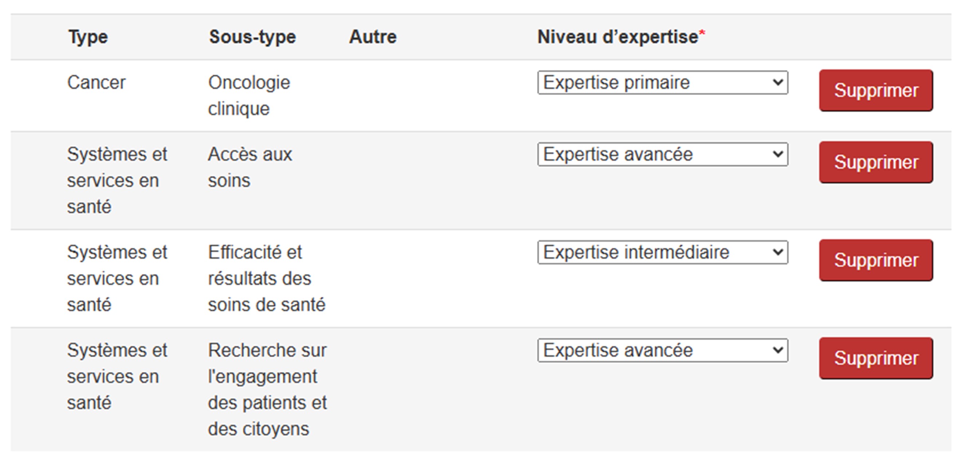Select Efficacité et résultats des soins de santé

tap(266, 278)
